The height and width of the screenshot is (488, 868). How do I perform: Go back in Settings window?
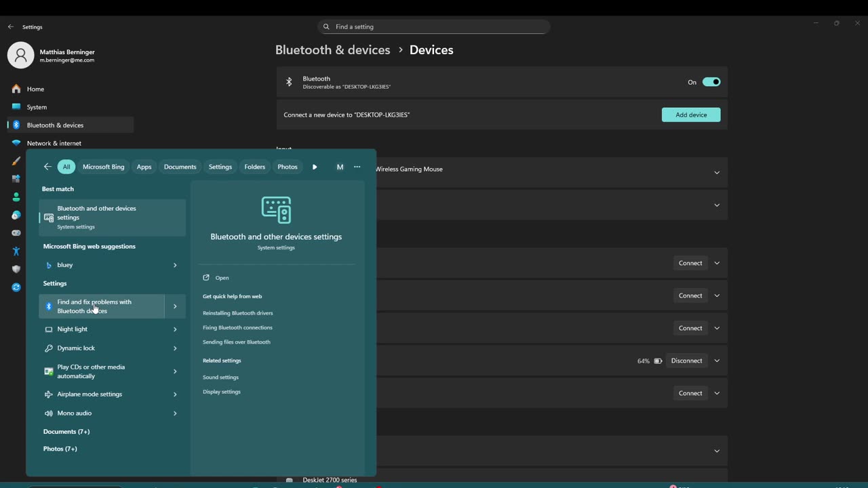10,27
